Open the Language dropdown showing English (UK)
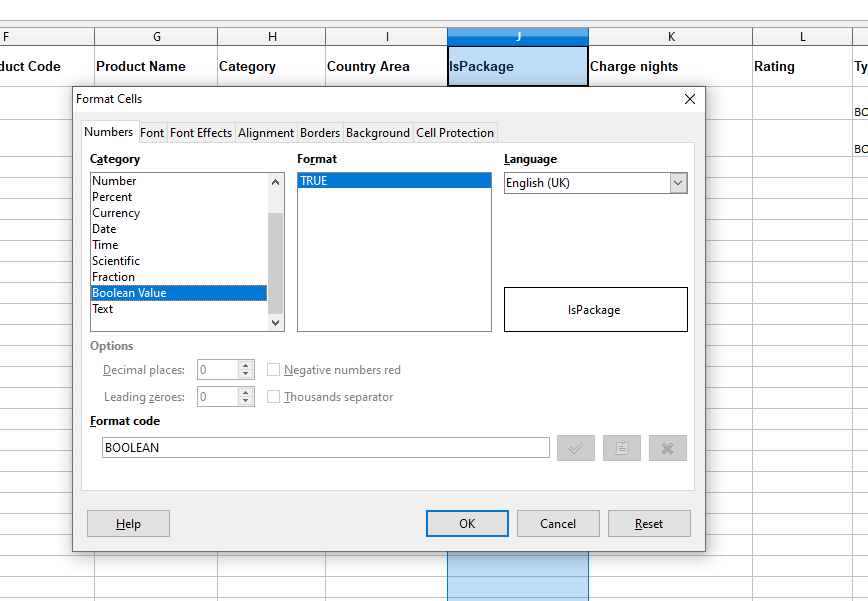 pos(678,183)
